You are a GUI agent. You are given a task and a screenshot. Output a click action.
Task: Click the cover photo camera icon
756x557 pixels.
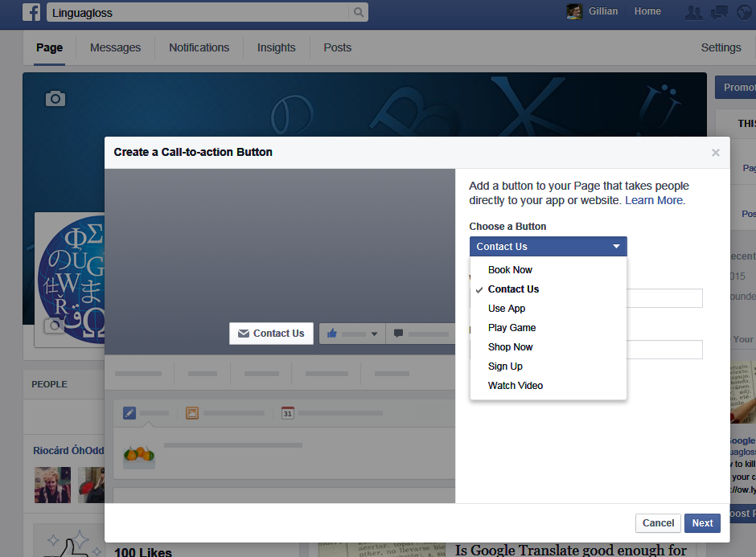click(x=55, y=98)
